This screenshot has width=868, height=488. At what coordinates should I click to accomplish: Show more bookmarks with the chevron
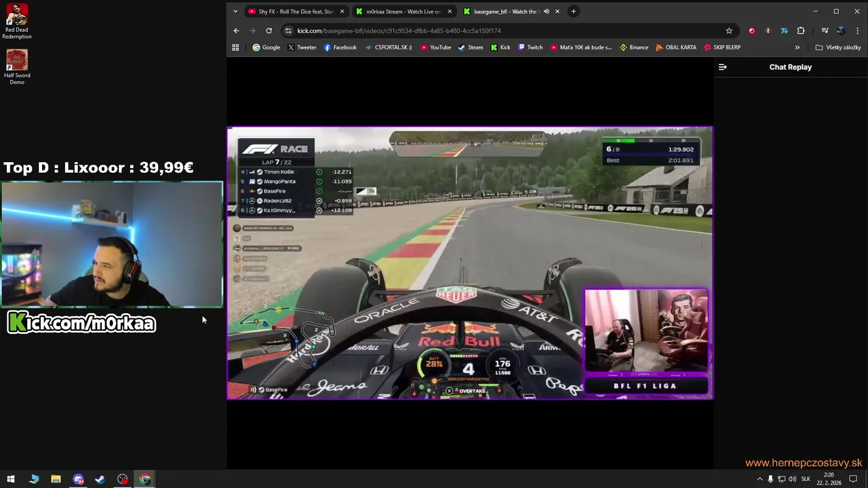[x=797, y=47]
